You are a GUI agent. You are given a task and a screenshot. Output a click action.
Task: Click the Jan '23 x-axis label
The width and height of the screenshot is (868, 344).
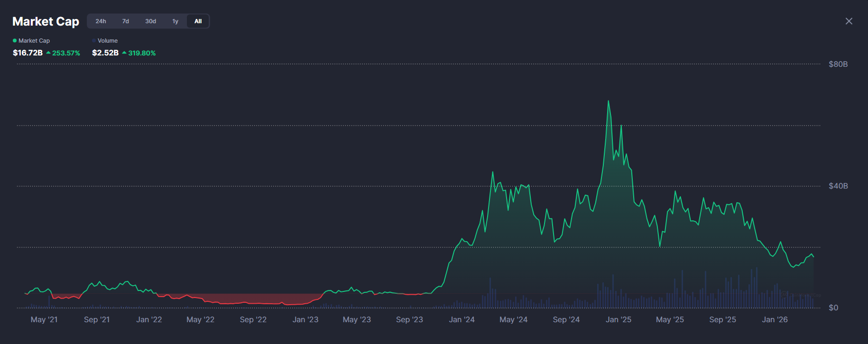tap(305, 319)
